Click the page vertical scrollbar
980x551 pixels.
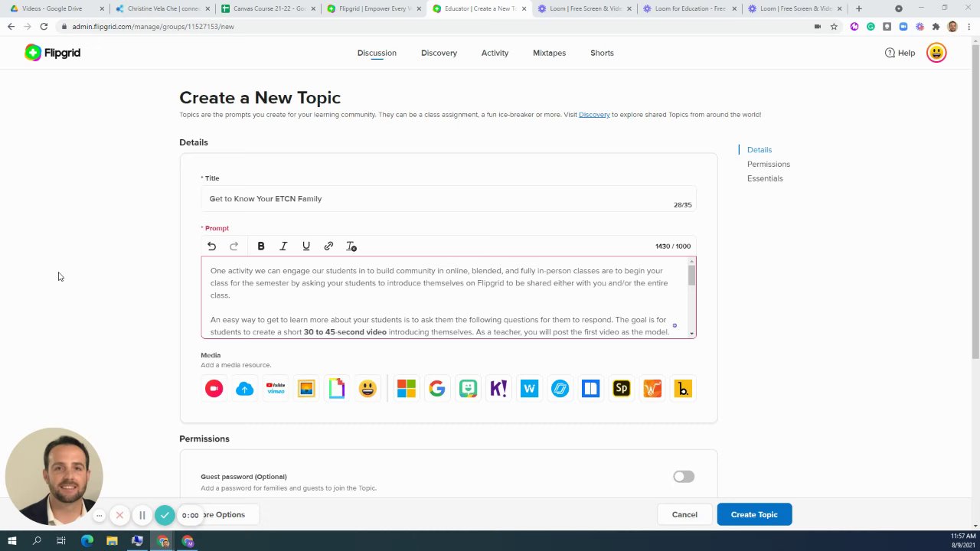975,201
